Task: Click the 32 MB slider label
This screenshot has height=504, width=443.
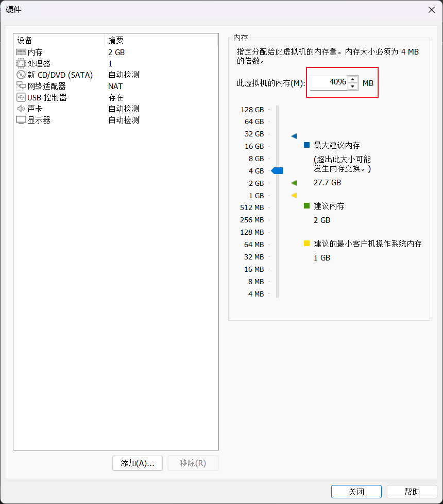Action: 254,257
